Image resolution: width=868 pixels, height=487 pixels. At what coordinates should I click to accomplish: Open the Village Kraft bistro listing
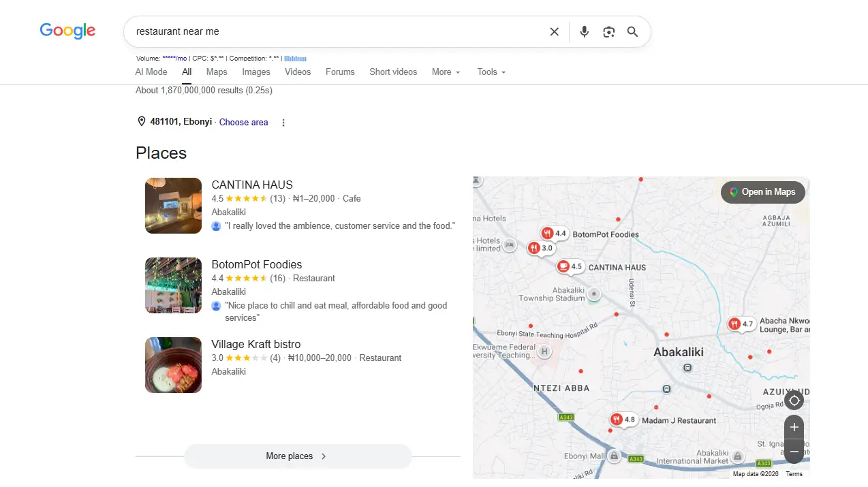tap(255, 344)
